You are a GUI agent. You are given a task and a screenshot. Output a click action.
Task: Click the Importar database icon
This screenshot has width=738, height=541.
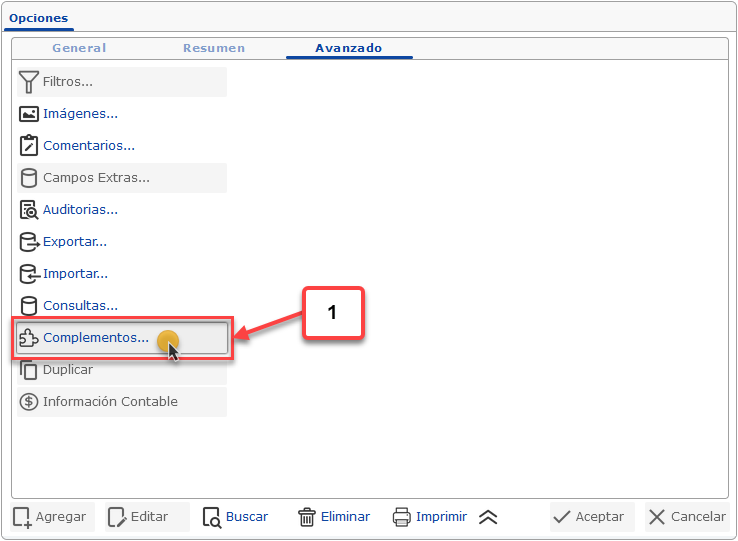point(29,274)
